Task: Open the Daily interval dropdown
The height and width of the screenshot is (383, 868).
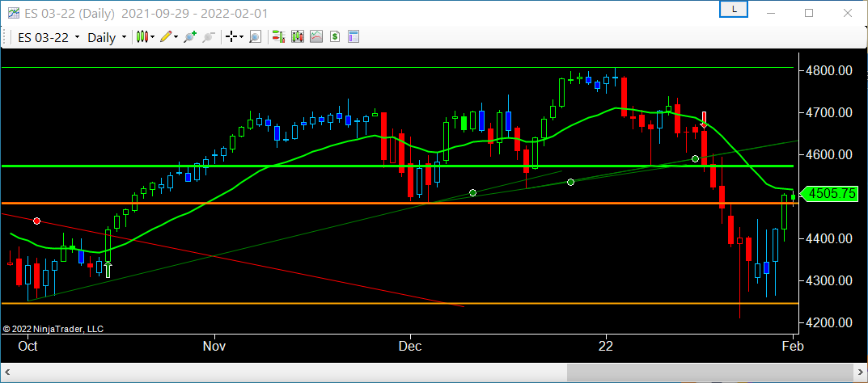Action: (108, 38)
